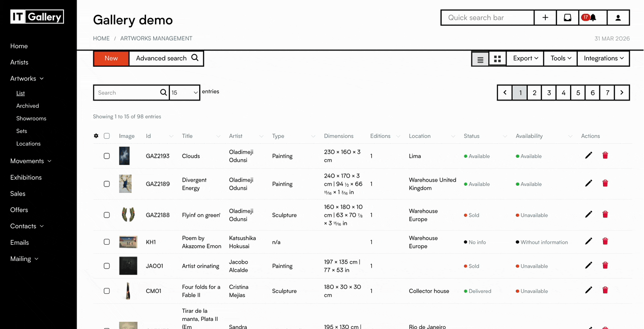Edit artwork GAZ2193 Clouds pencil icon
This screenshot has width=644, height=329.
point(589,155)
